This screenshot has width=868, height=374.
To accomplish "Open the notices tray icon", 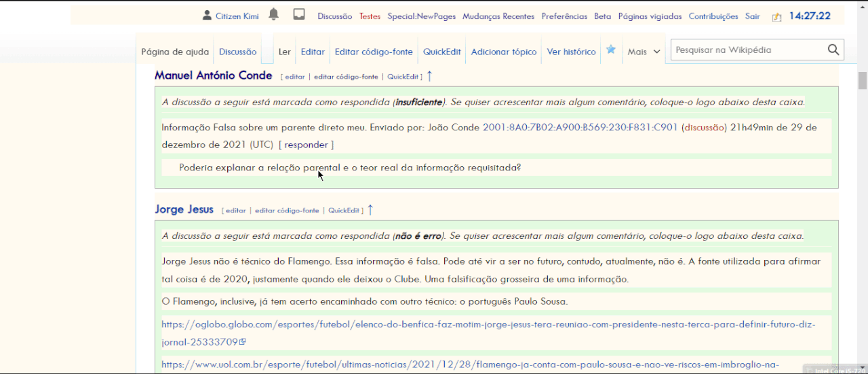I will (x=299, y=14).
